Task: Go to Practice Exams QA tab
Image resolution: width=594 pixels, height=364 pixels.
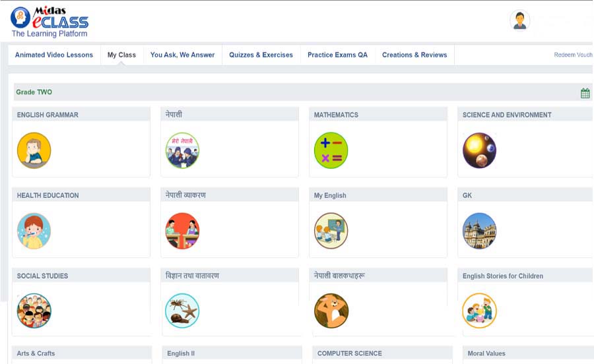Action: [337, 55]
